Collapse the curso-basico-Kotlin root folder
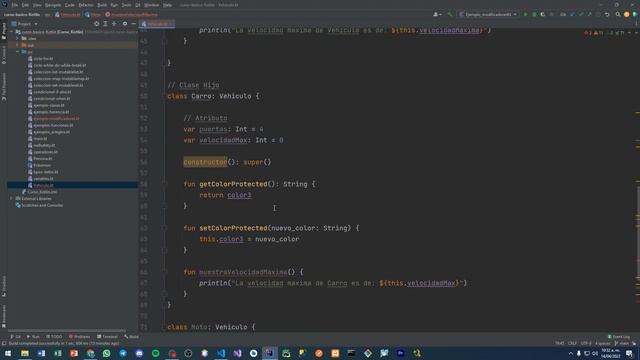The width and height of the screenshot is (640, 360). [12, 31]
